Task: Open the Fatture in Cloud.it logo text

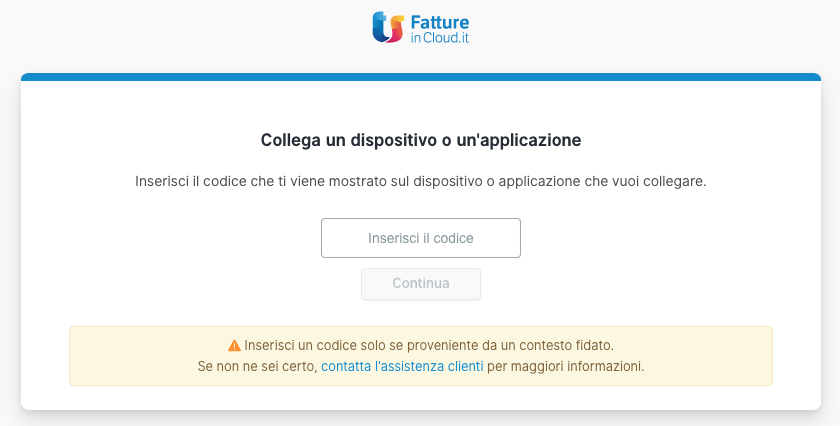Action: click(440, 29)
